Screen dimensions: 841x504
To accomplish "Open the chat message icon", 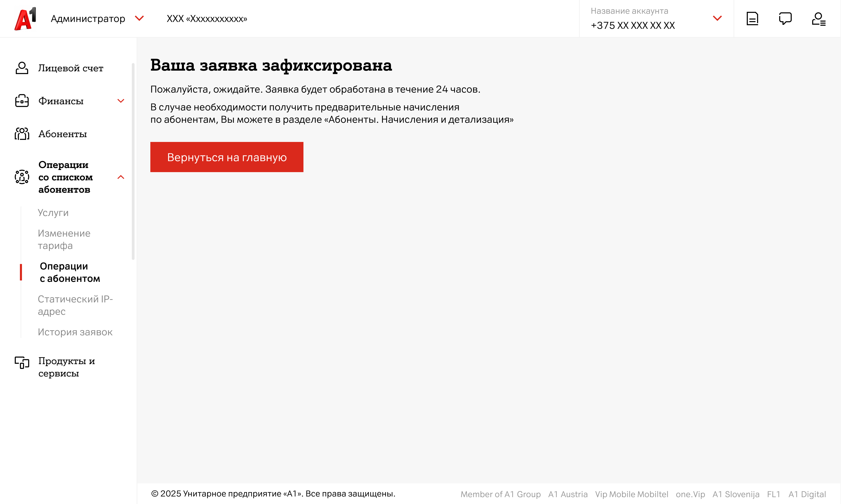I will [785, 19].
